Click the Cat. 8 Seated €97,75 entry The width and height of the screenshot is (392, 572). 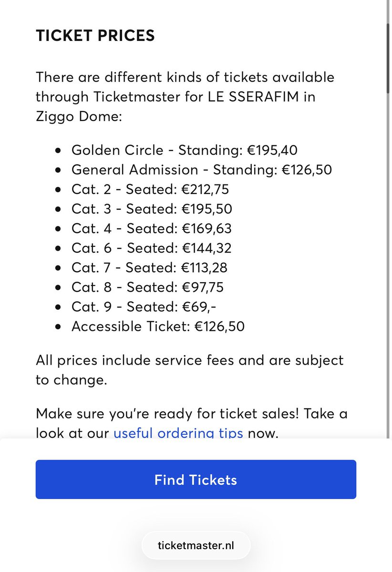(147, 287)
